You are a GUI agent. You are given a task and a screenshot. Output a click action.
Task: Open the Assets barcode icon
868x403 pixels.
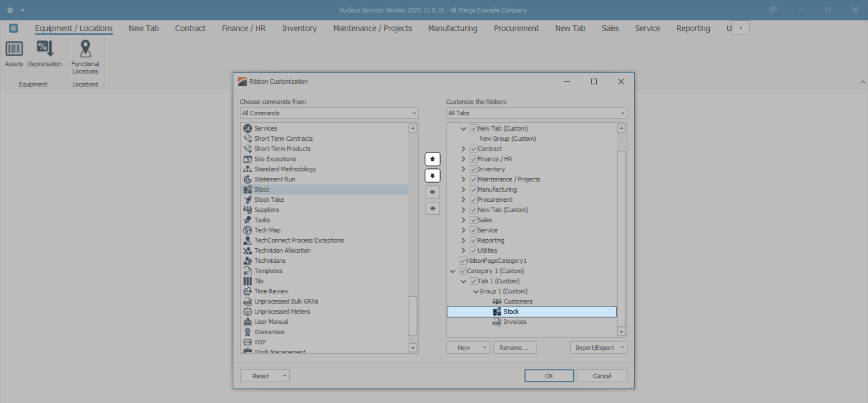[x=14, y=49]
